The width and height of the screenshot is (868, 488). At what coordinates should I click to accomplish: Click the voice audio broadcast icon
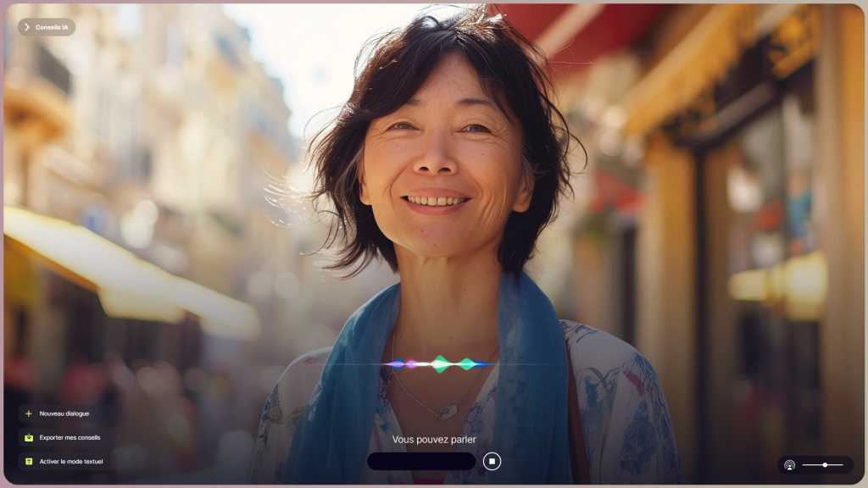point(789,465)
